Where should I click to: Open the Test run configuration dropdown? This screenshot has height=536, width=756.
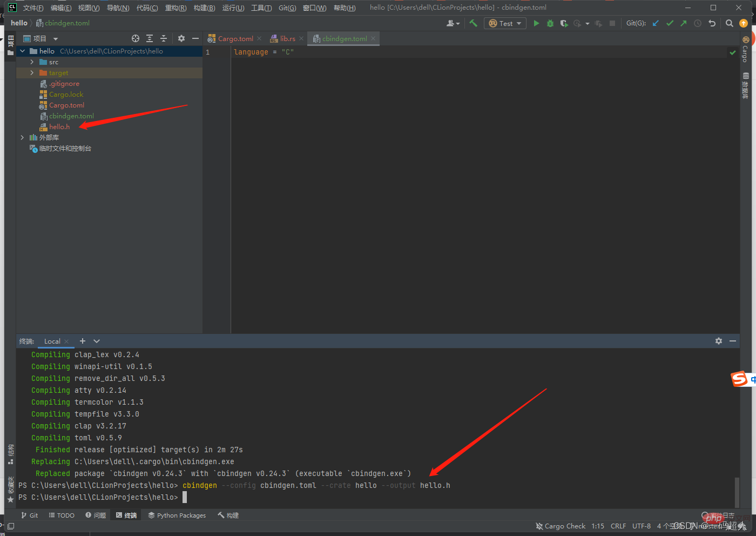click(x=505, y=23)
